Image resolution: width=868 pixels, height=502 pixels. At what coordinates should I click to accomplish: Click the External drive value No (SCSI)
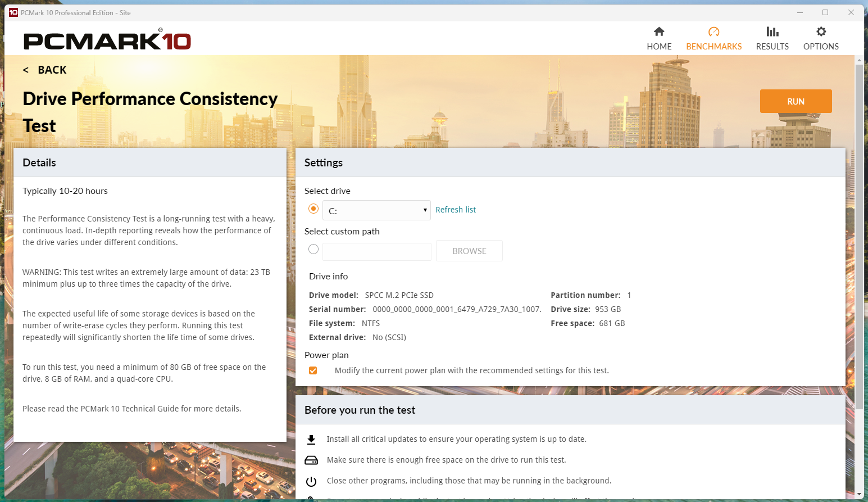click(x=389, y=337)
